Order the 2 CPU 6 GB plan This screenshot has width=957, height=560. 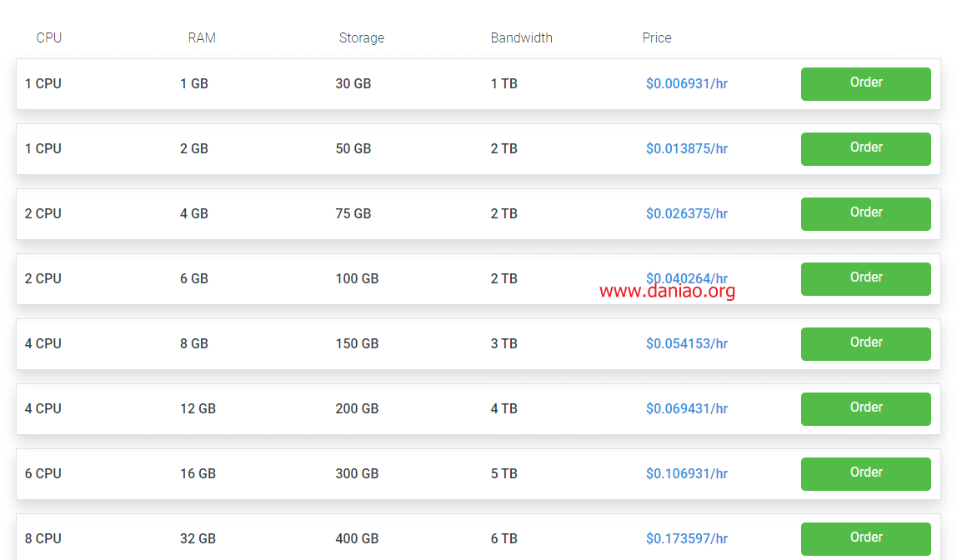pos(865,279)
